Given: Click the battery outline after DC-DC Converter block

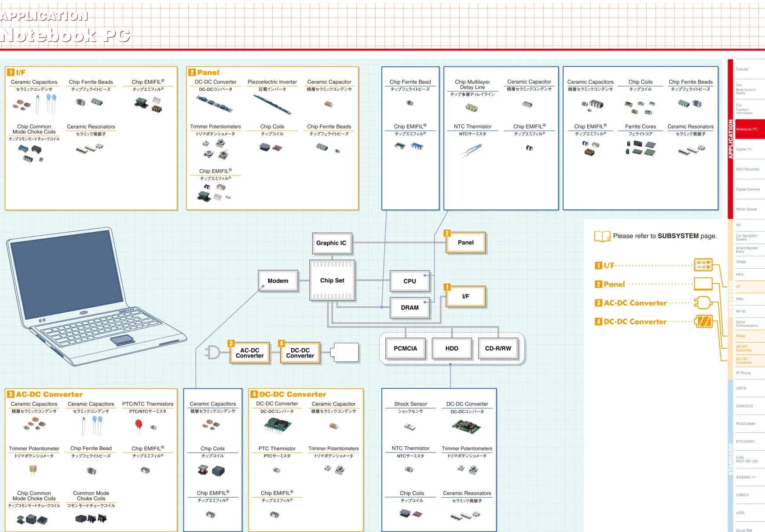Looking at the screenshot, I should tap(344, 352).
